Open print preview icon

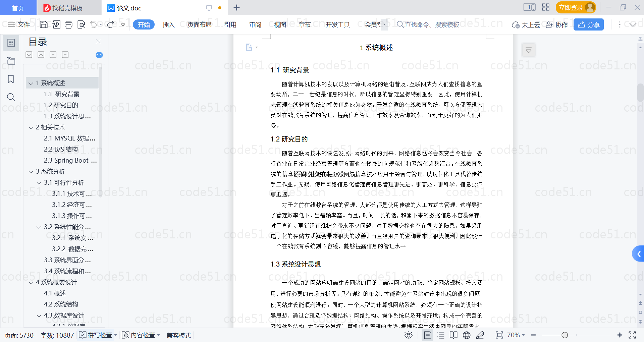81,24
